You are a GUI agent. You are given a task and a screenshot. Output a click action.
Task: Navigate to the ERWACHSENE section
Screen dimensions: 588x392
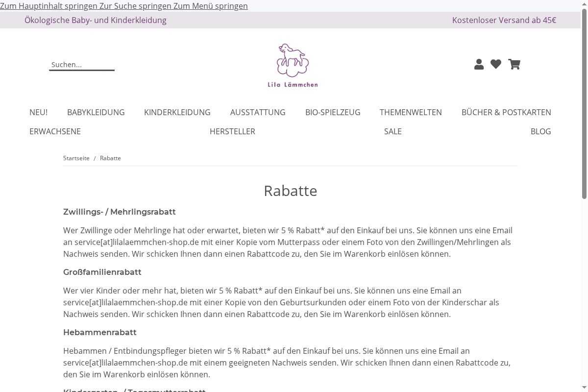(x=55, y=131)
